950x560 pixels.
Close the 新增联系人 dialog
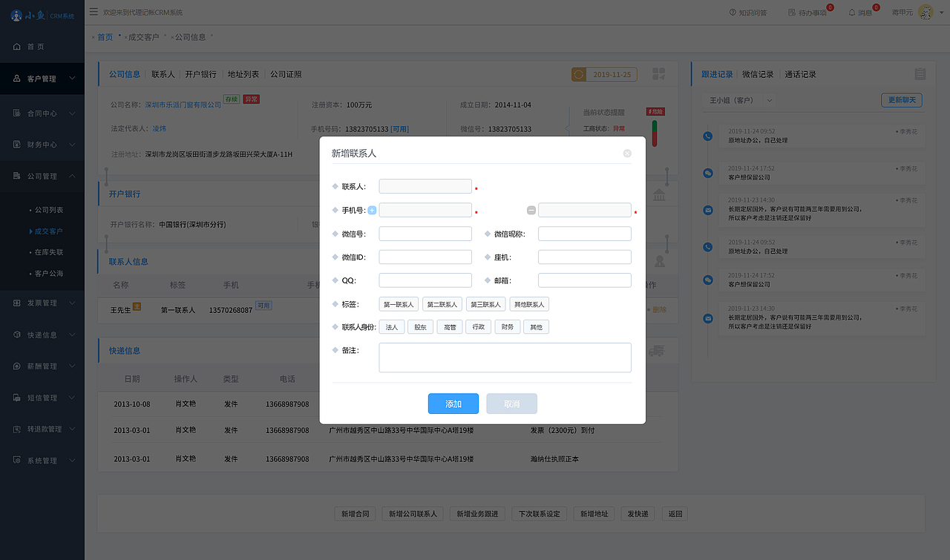tap(627, 154)
